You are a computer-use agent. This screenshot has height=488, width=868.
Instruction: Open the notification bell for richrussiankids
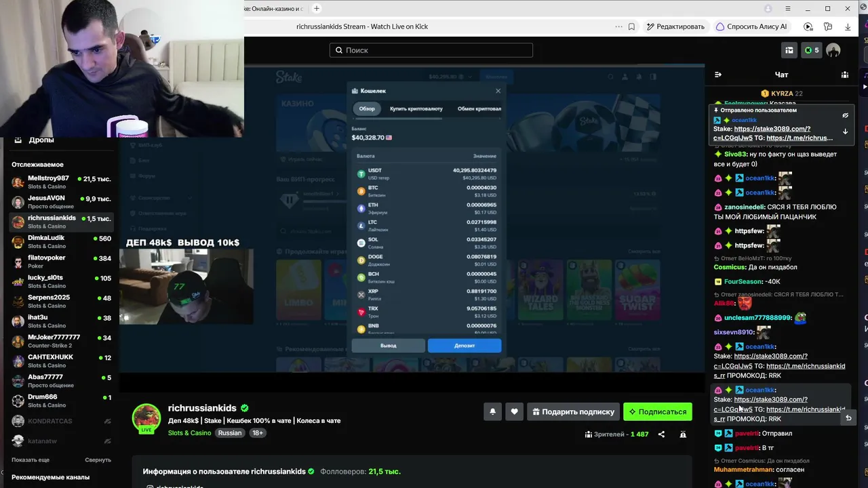[493, 411]
